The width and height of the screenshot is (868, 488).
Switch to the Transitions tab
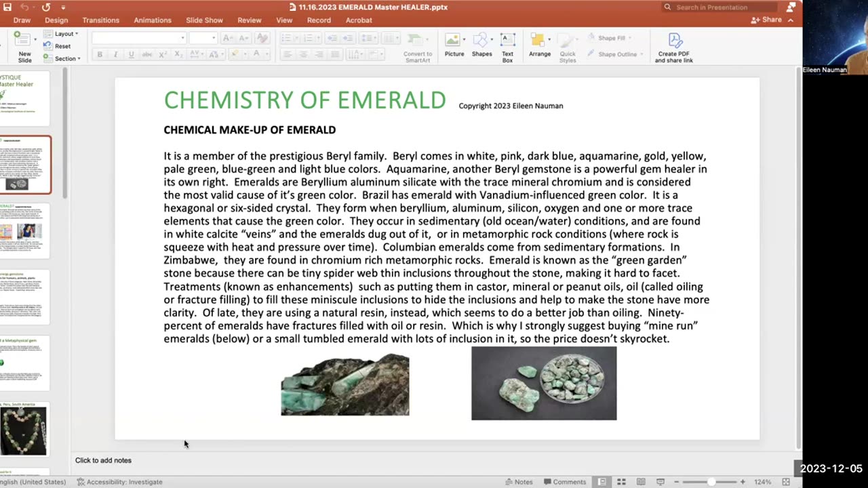point(100,20)
